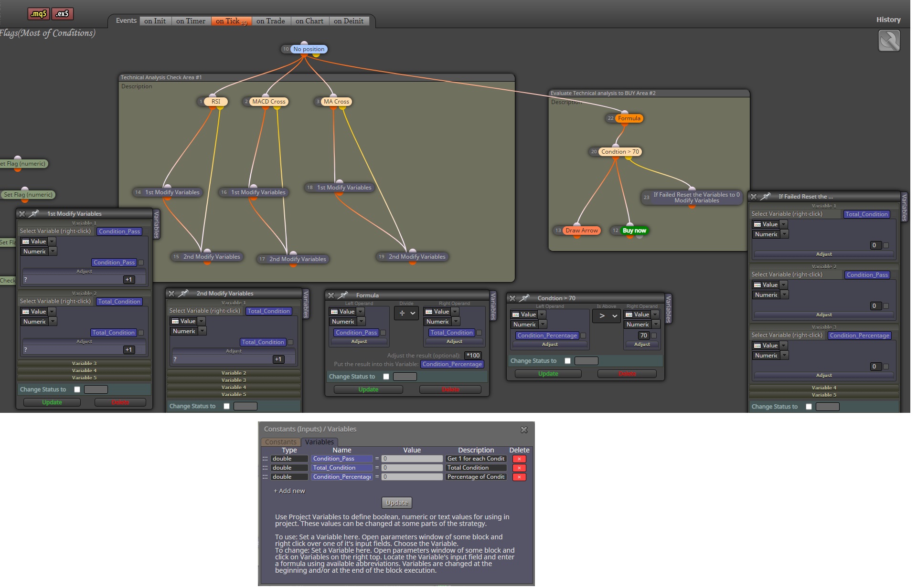Screen dimensions: 917x588
Task: Tick Change Status in Condtion > 70 panel
Action: point(567,361)
